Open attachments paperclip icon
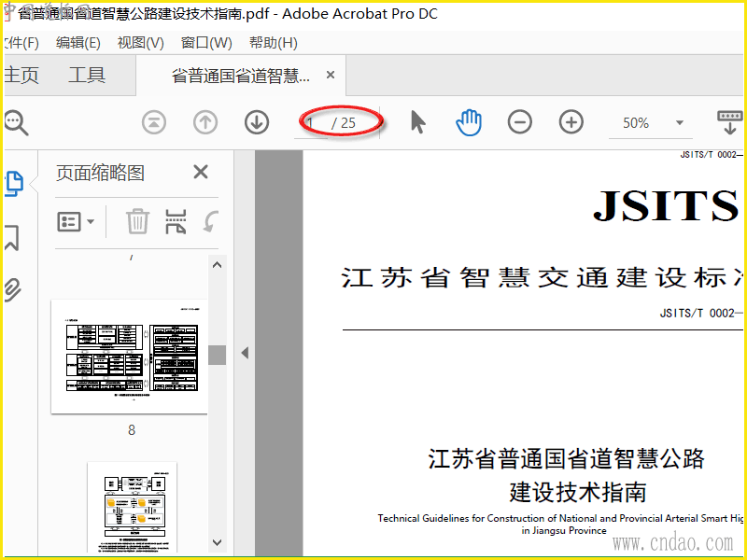 coord(13,289)
